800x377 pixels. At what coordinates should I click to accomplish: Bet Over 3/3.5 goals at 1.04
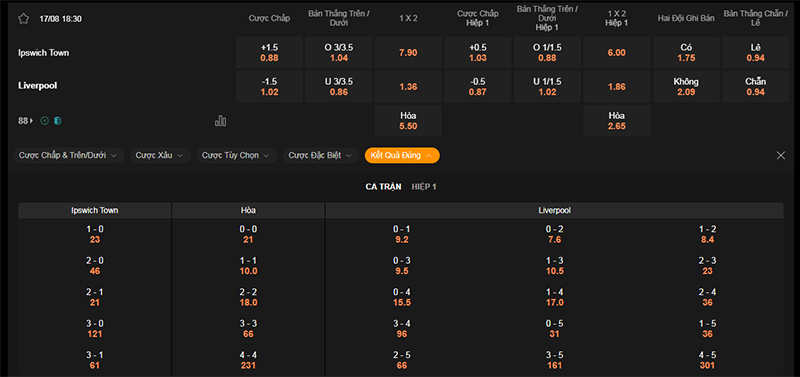point(339,53)
